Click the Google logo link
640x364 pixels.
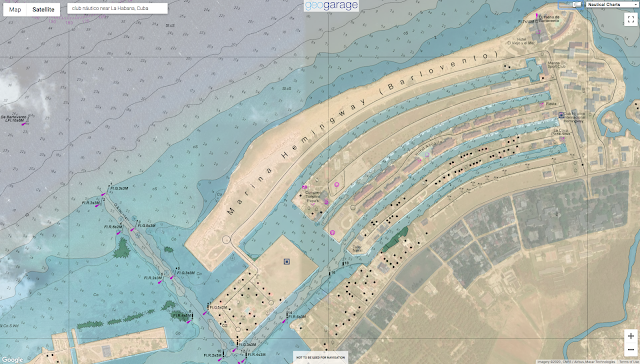[12, 360]
